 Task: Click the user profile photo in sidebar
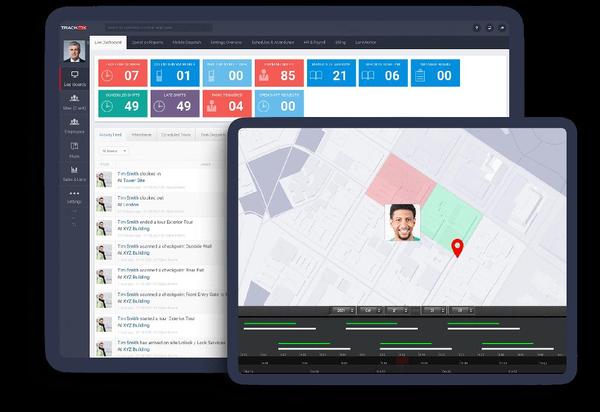73,51
